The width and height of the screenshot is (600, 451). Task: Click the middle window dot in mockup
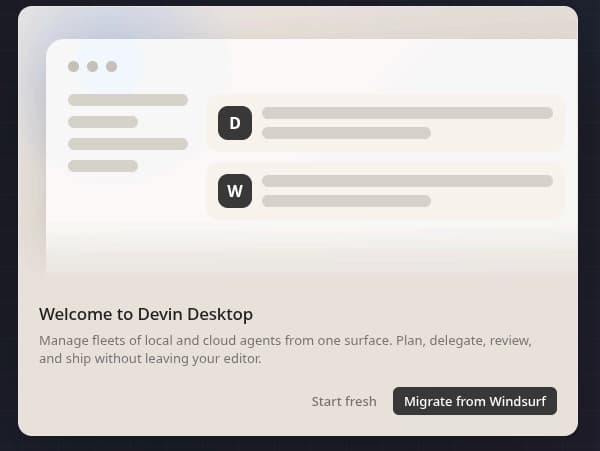coord(92,66)
